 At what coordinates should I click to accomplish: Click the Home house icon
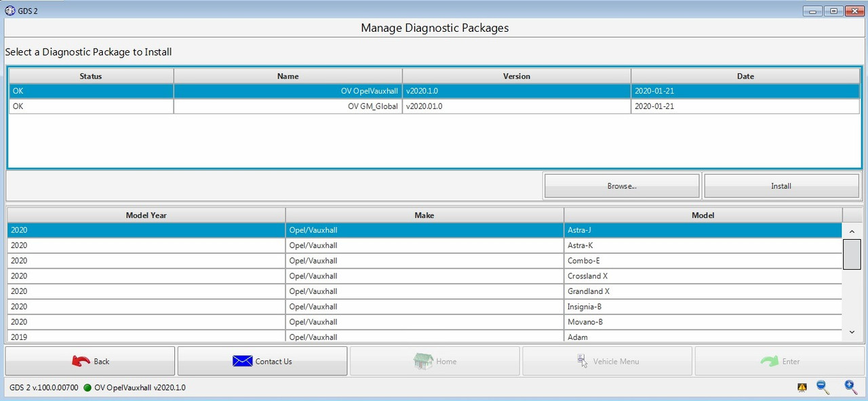423,360
